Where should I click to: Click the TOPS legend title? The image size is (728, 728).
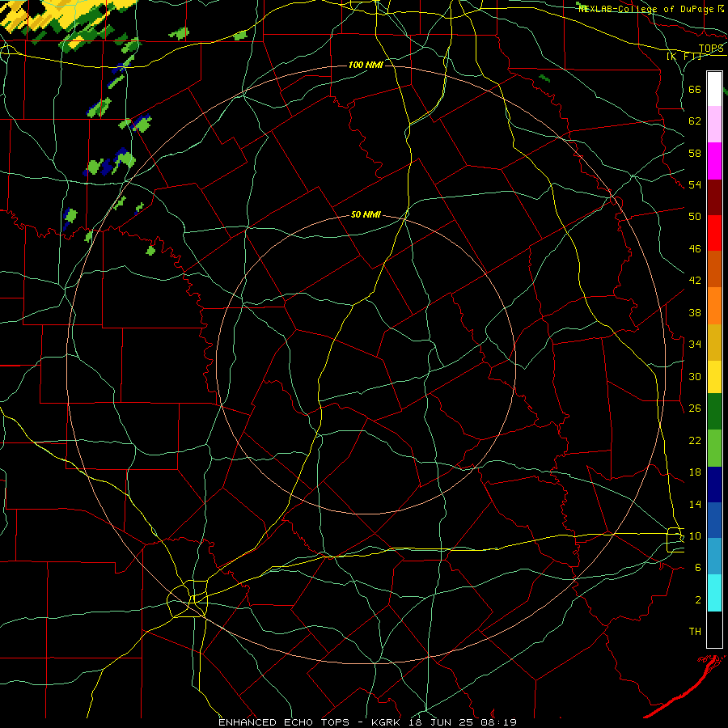[711, 49]
